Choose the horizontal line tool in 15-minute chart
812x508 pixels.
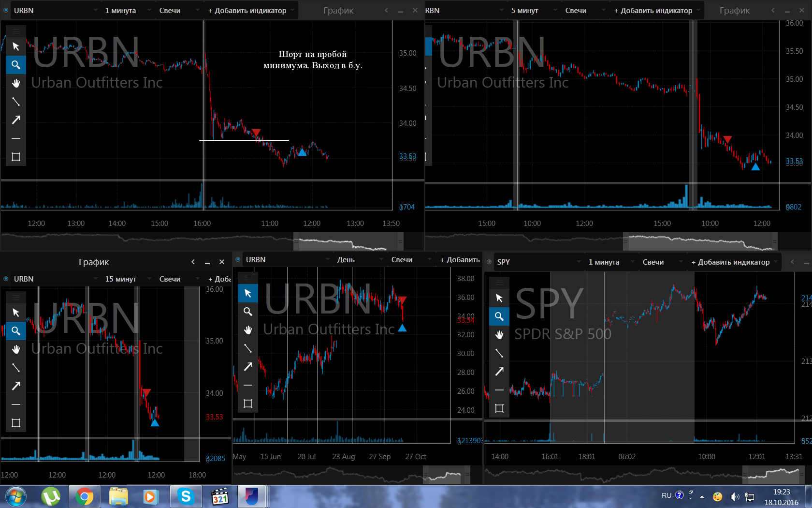pos(16,404)
